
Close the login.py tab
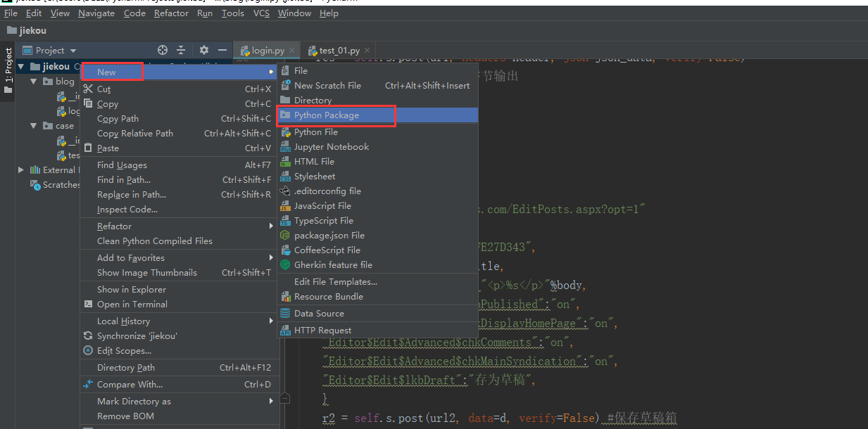(x=292, y=51)
